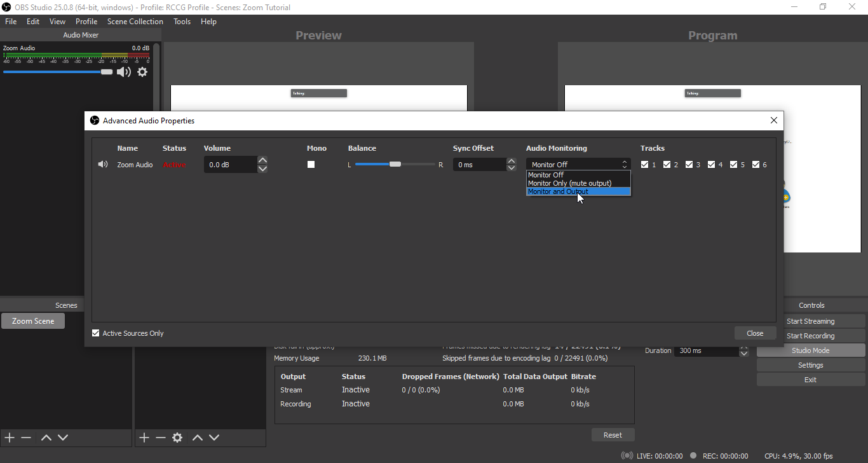Click the Duration 300 ms field
Image resolution: width=868 pixels, height=463 pixels.
click(706, 350)
